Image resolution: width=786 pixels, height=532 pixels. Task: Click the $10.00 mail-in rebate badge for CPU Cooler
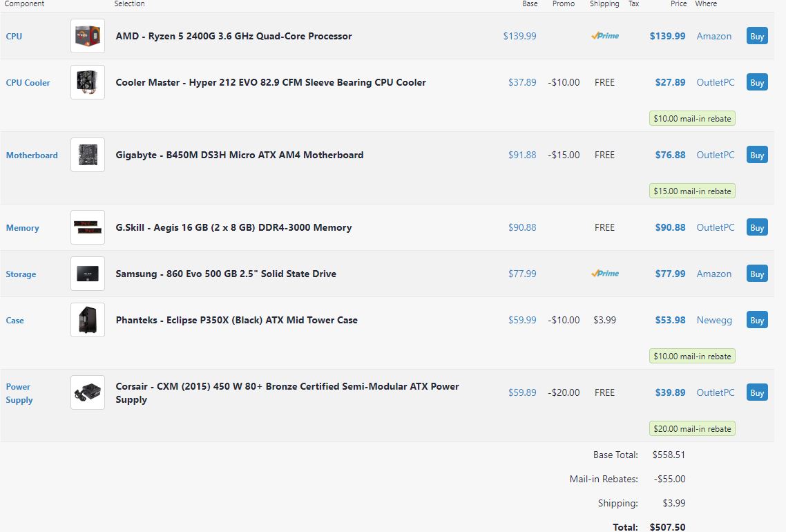click(692, 118)
